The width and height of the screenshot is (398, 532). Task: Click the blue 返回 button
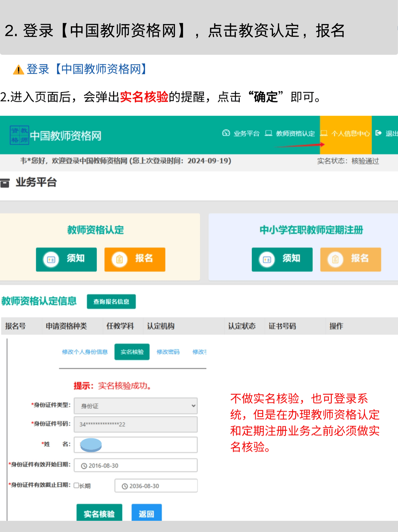coord(146,512)
